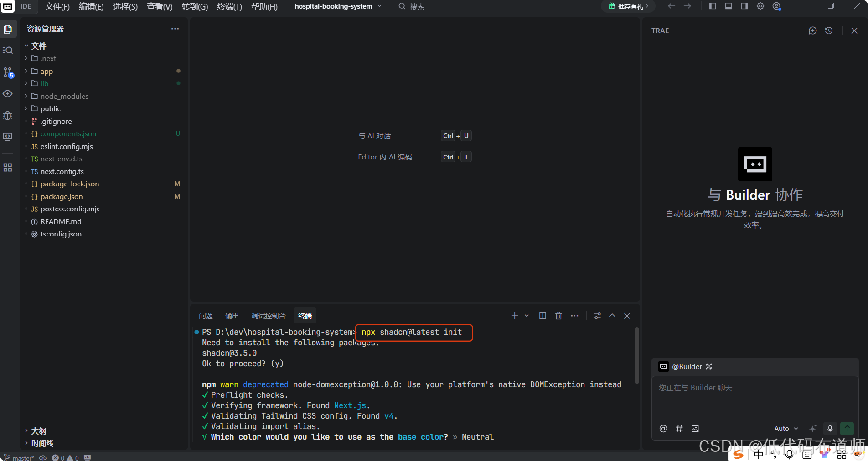Navigate forward with the right arrow
The height and width of the screenshot is (461, 868).
tap(687, 6)
